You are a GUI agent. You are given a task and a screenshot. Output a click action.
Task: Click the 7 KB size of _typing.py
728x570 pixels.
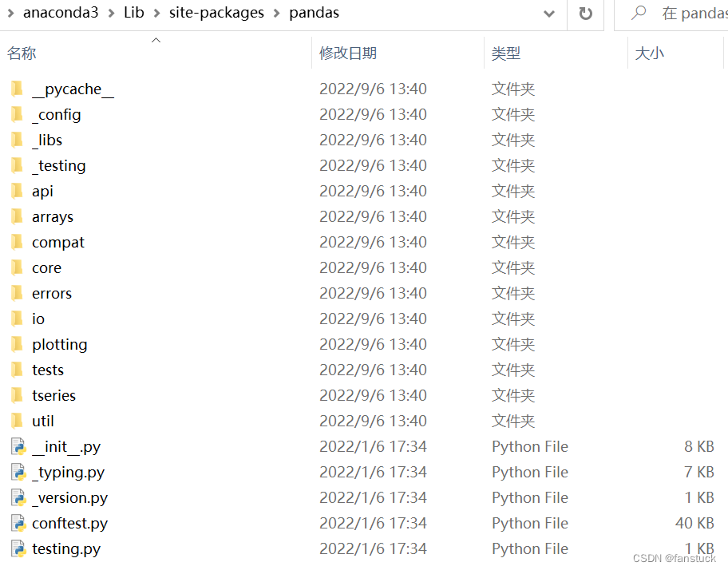[x=698, y=472]
